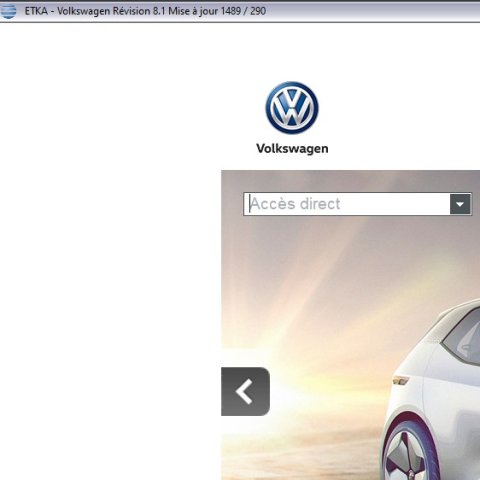Click the white concept car image
This screenshot has height=480, width=480.
[x=432, y=390]
